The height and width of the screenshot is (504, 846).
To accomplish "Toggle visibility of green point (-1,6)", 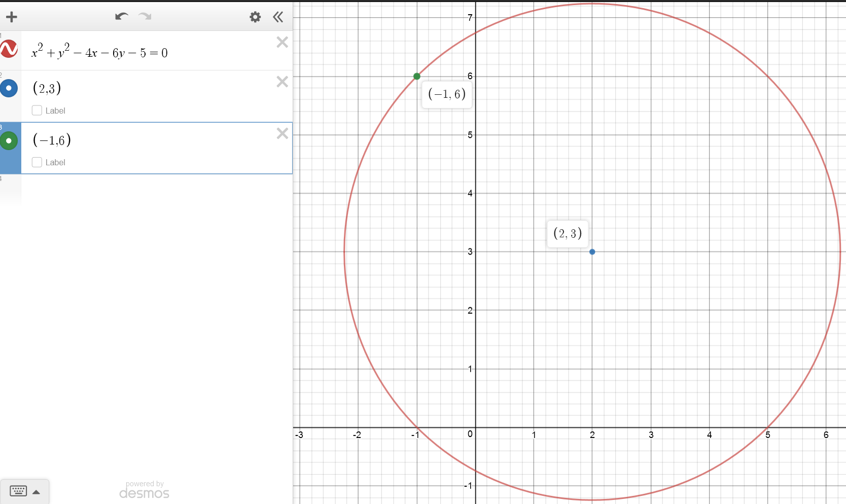I will 9,140.
